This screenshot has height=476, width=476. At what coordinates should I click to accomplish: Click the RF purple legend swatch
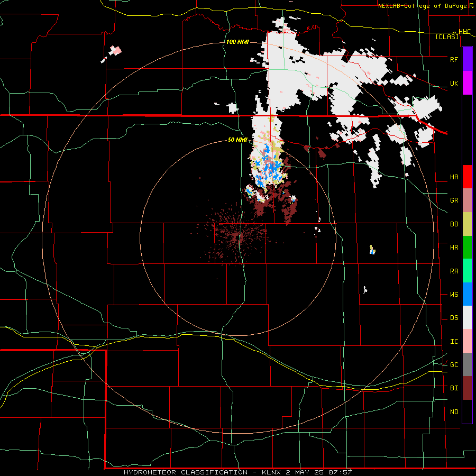click(x=467, y=59)
